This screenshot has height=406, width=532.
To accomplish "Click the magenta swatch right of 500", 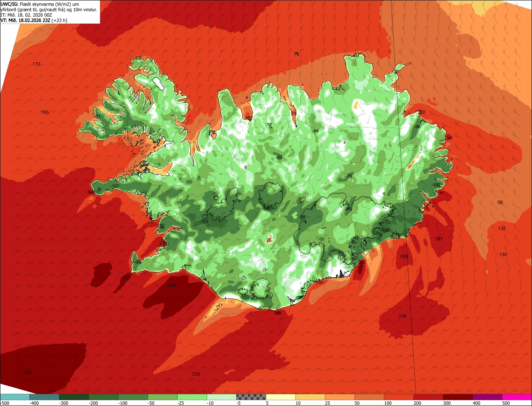I will pyautogui.click(x=517, y=397).
